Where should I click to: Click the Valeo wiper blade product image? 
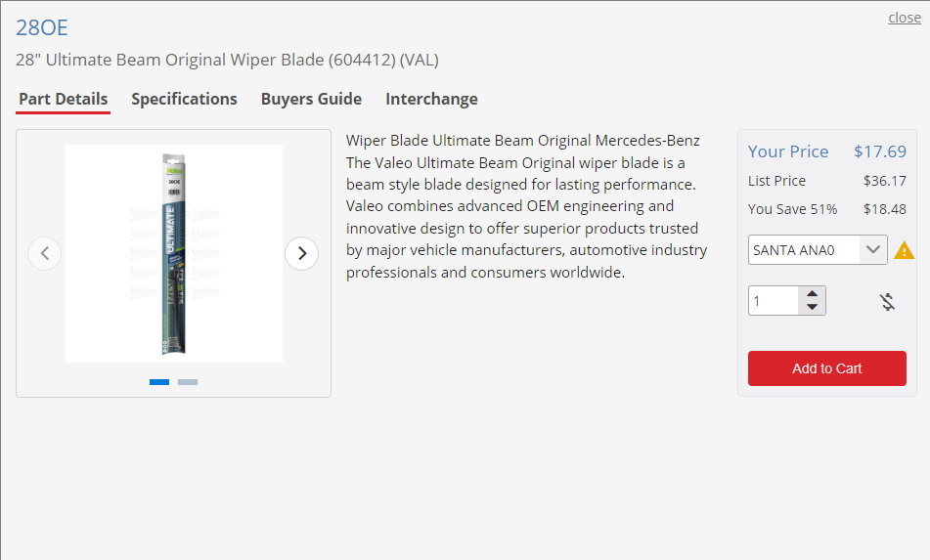tap(173, 254)
